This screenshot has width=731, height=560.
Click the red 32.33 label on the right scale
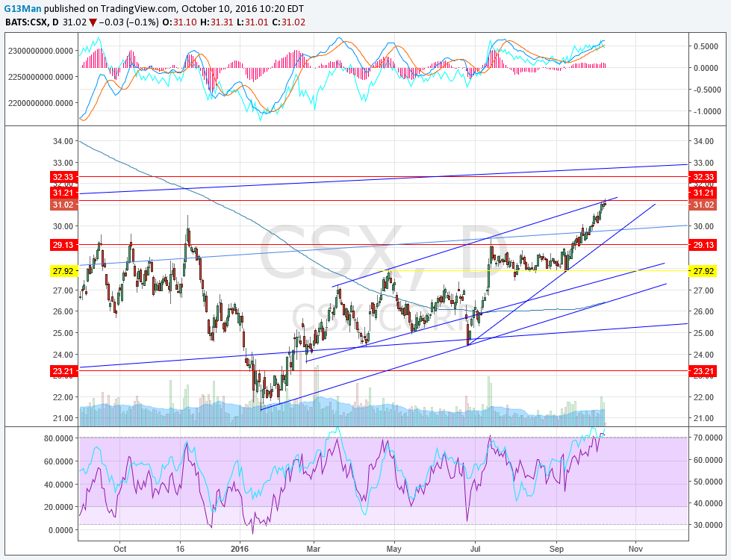703,177
